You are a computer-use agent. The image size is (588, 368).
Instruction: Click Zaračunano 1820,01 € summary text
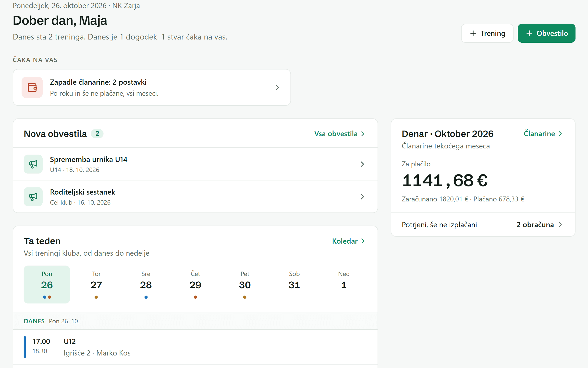(435, 199)
